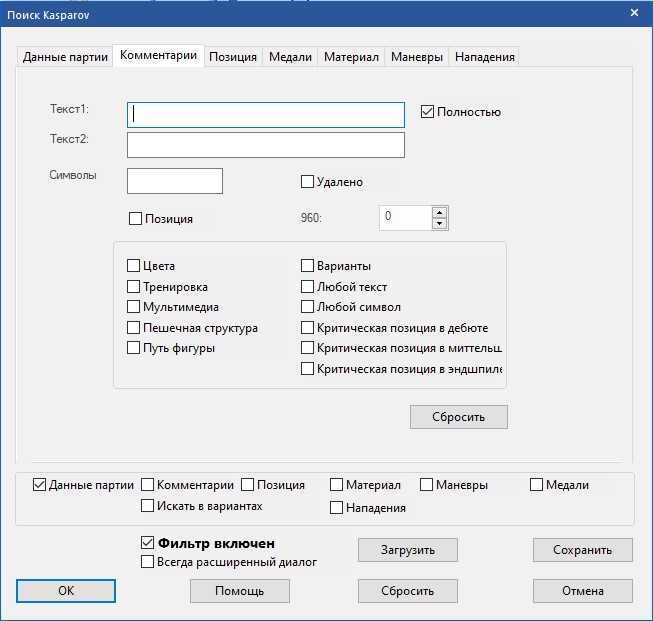Check the Любой текст checkbox
The image size is (653, 621).
click(308, 287)
